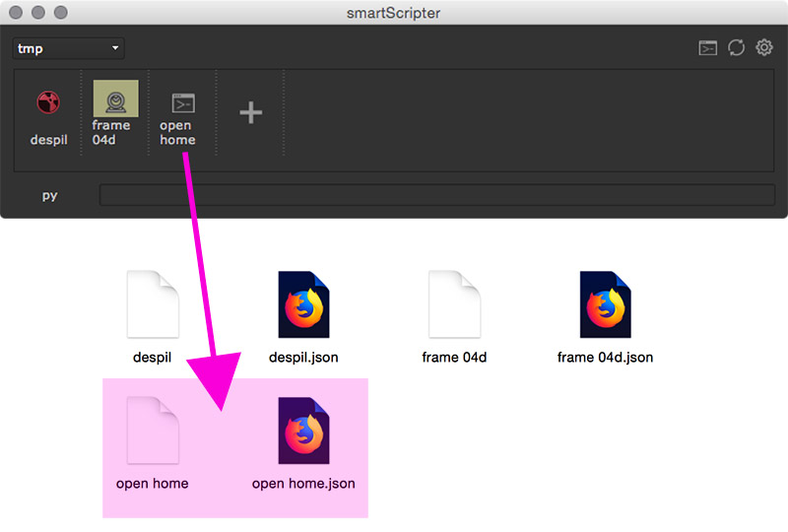Image resolution: width=788 pixels, height=532 pixels.
Task: Close the smartScripter window
Action: (18, 13)
